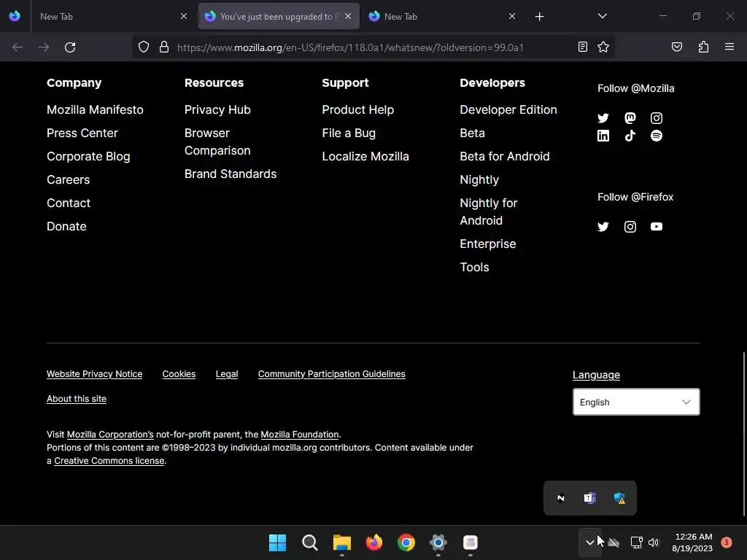This screenshot has width=747, height=560.
Task: Open Windows Start menu
Action: point(277,542)
